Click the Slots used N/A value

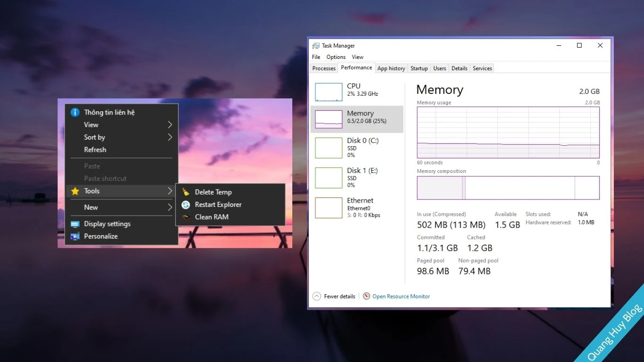pos(583,214)
